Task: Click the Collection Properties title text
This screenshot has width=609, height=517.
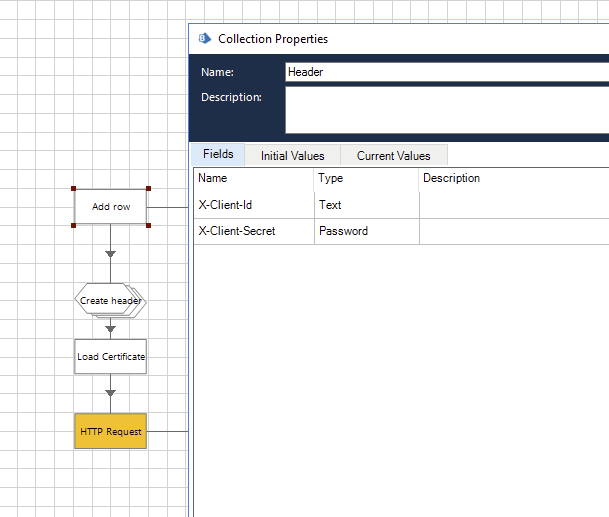Action: click(x=273, y=39)
